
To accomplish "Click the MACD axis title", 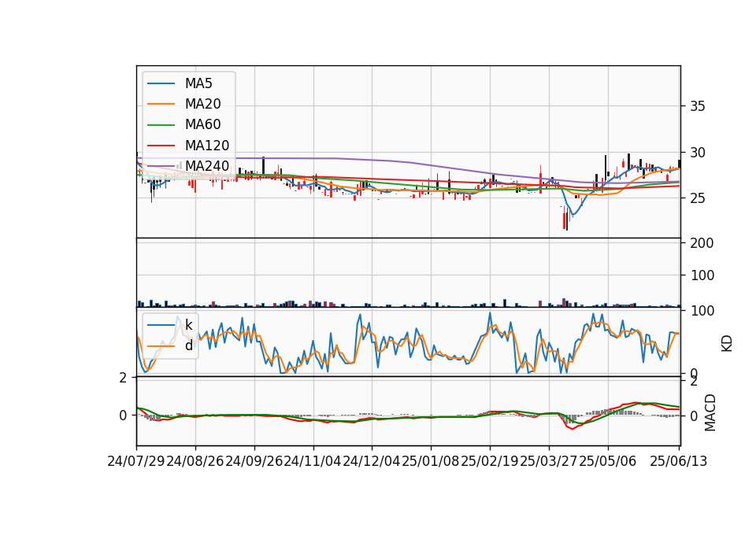I will 710,413.
